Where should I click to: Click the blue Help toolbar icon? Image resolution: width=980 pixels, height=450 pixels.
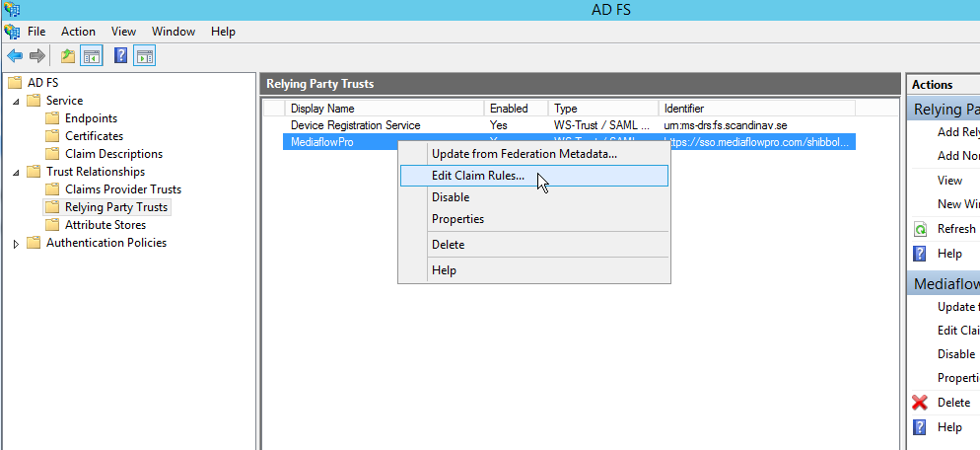click(x=121, y=56)
